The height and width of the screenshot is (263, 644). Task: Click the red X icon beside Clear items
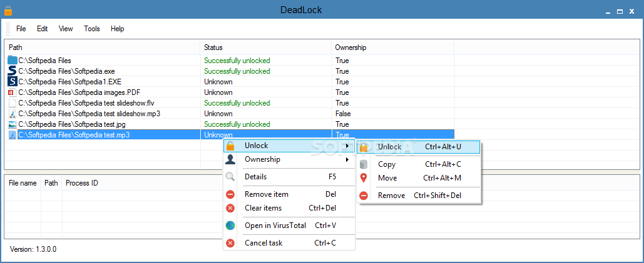(x=230, y=208)
